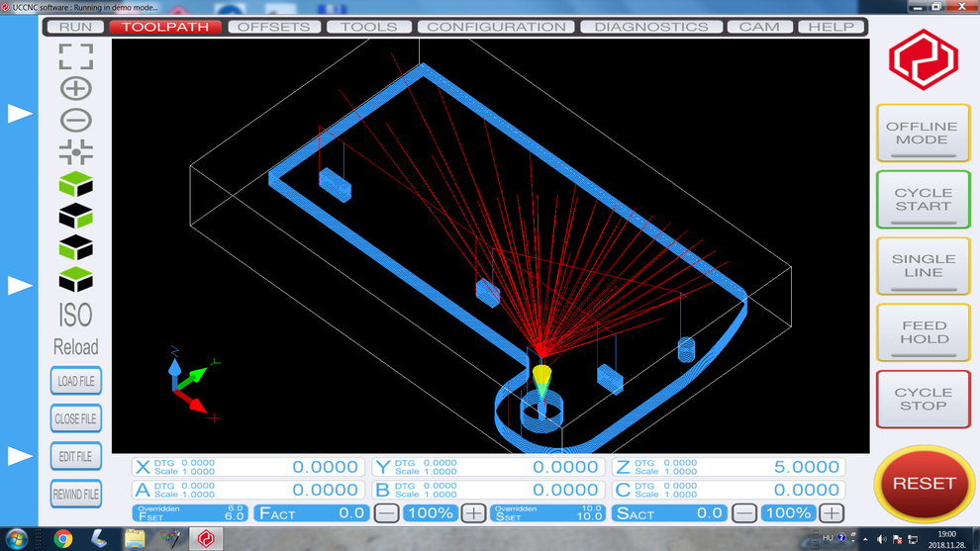
Task: Expand the middle white arrow on left strip
Action: [x=20, y=285]
